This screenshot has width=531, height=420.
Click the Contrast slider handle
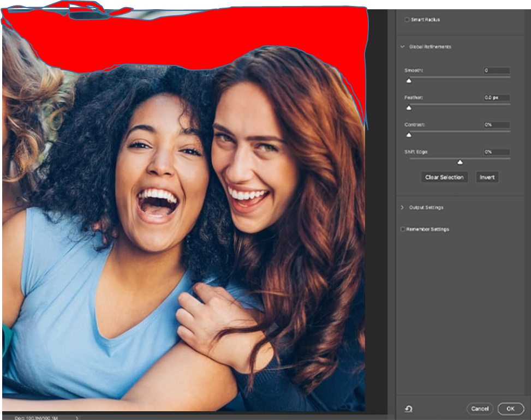coord(409,135)
